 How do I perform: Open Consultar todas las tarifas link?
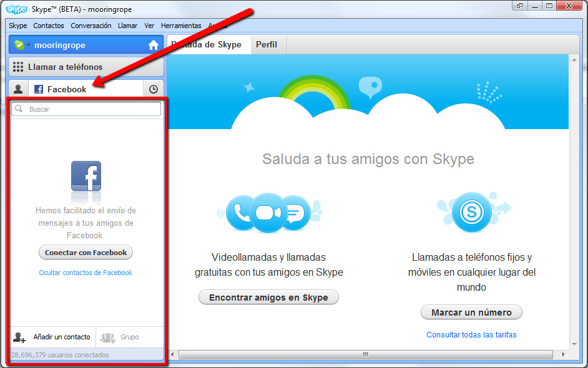coord(471,335)
